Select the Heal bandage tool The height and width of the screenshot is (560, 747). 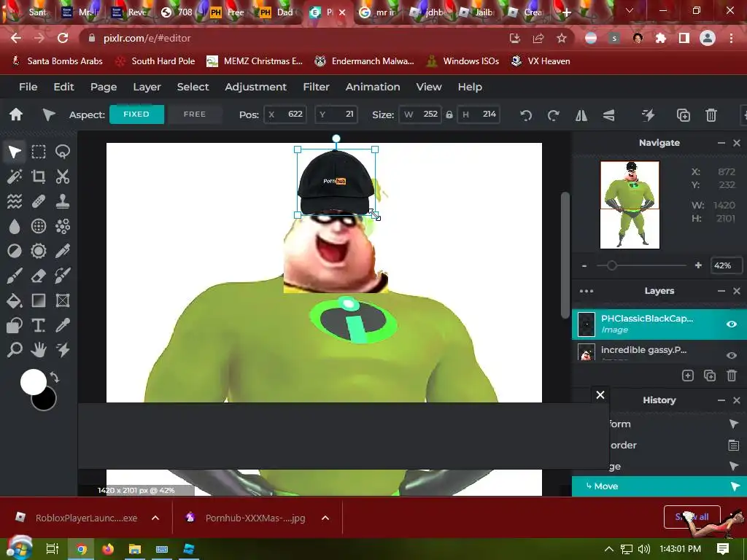[39, 201]
